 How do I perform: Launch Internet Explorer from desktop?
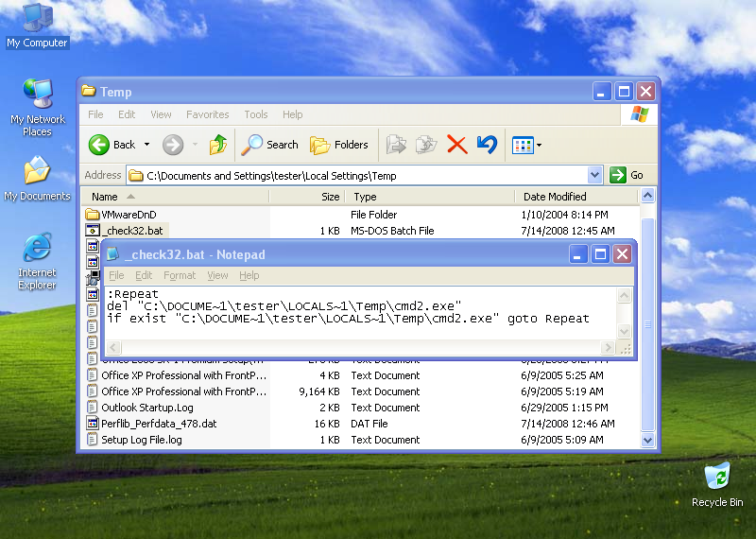click(37, 261)
